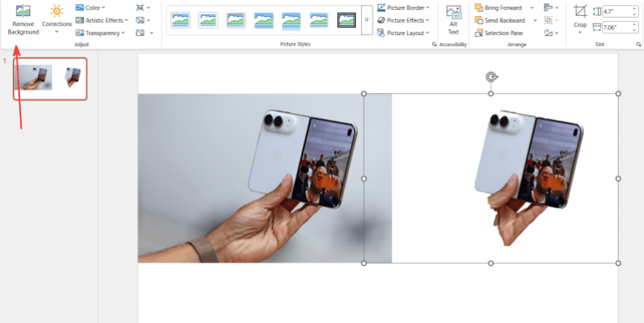Expand the Picture Styles gallery
The height and width of the screenshot is (323, 644).
367,20
